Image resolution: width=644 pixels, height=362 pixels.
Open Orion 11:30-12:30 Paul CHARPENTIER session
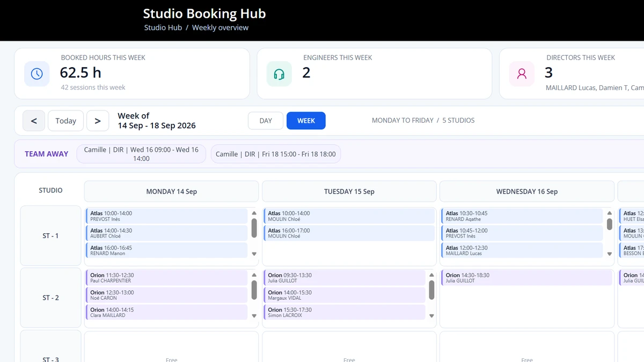pyautogui.click(x=166, y=278)
